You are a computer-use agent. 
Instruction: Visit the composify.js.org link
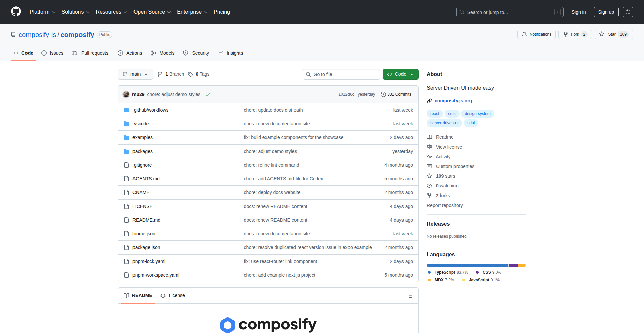[453, 101]
